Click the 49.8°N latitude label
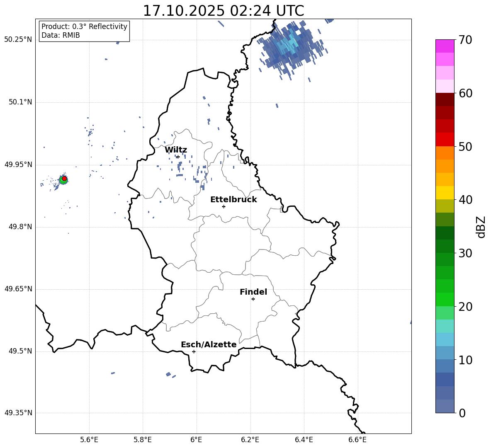Viewport: 491px width, 448px height. (x=20, y=227)
